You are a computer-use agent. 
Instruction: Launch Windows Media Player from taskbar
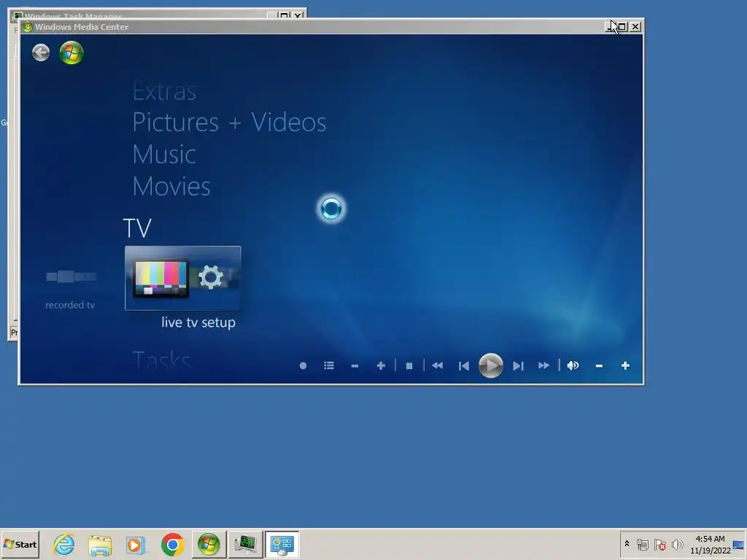(136, 544)
